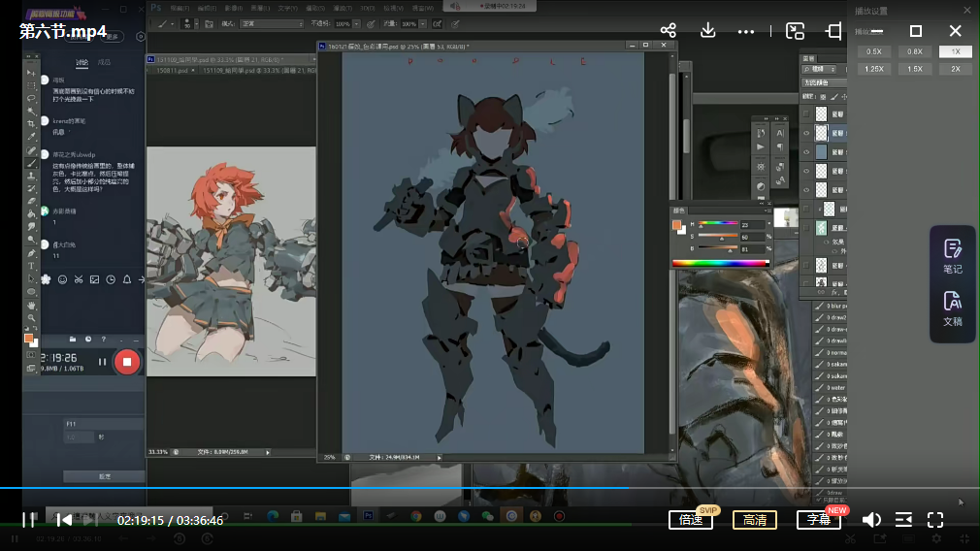Viewport: 980px width, 551px height.
Task: Open the History panel icon
Action: pyautogui.click(x=761, y=133)
